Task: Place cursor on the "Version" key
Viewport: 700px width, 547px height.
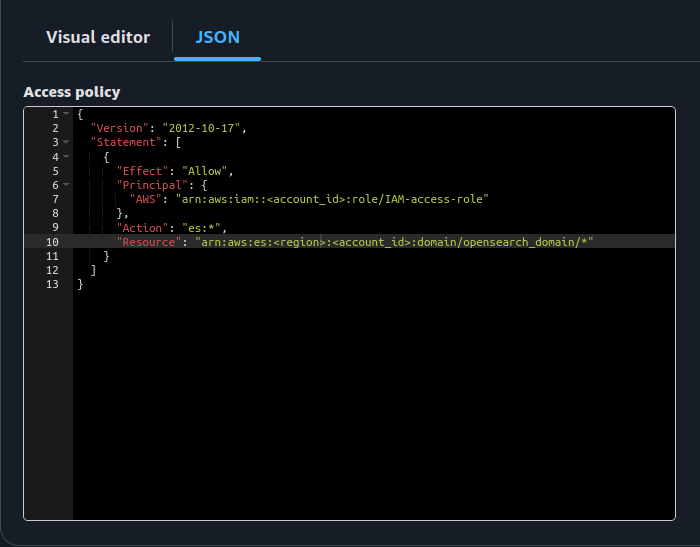Action: pyautogui.click(x=119, y=128)
